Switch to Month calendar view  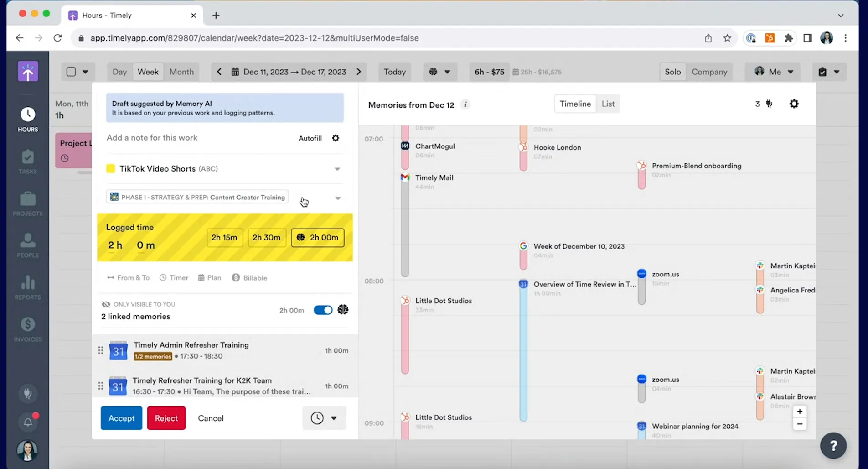[x=181, y=72]
